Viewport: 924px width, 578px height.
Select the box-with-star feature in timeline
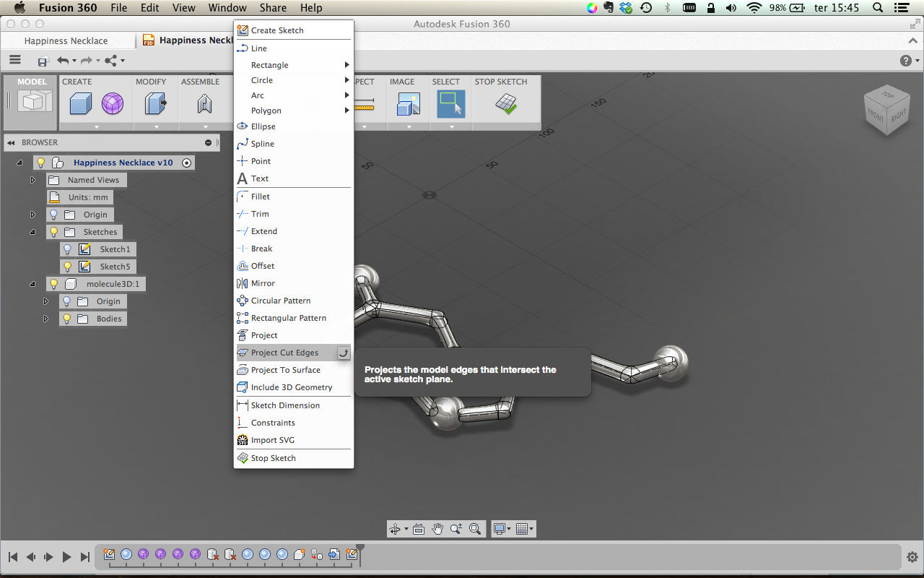coord(300,554)
